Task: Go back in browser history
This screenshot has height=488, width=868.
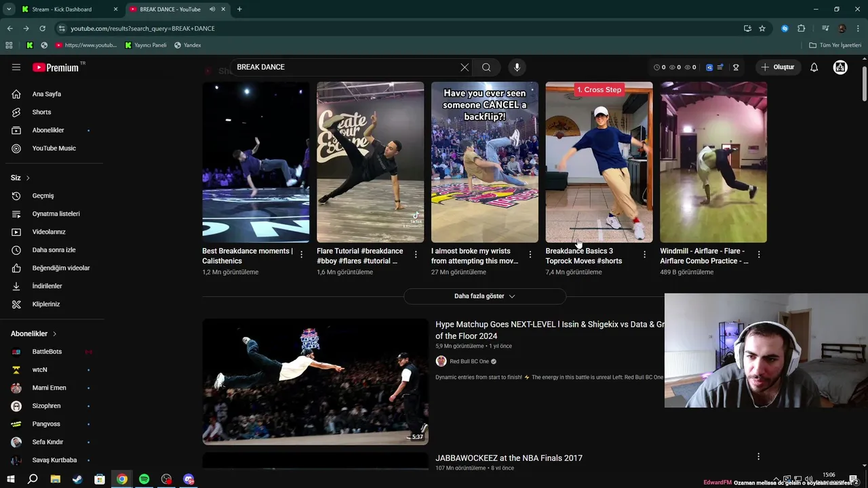Action: (x=9, y=28)
